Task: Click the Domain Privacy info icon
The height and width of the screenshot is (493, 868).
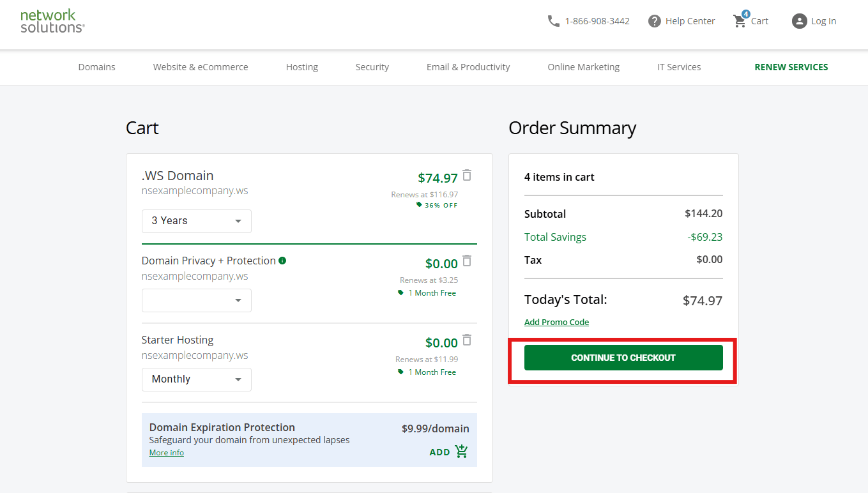Action: pyautogui.click(x=283, y=260)
